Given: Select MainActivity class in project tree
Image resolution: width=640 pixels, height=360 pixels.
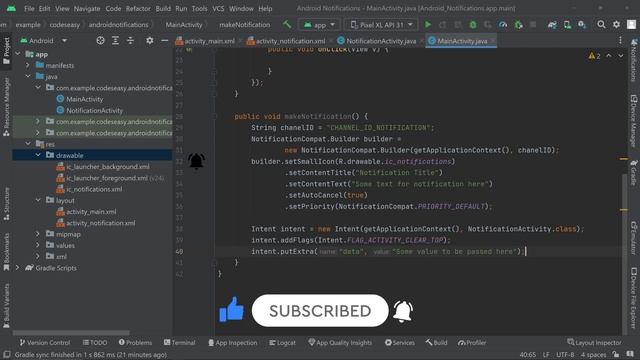Looking at the screenshot, I should (84, 99).
